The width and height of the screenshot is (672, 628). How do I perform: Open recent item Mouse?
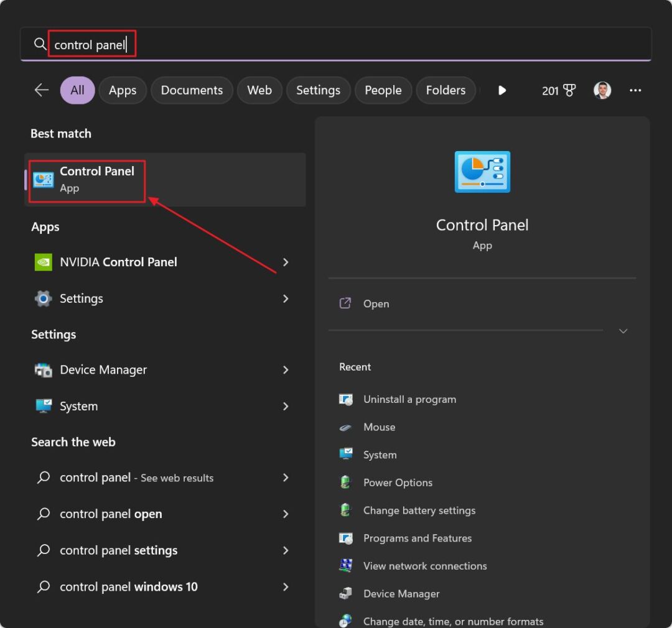(x=379, y=427)
